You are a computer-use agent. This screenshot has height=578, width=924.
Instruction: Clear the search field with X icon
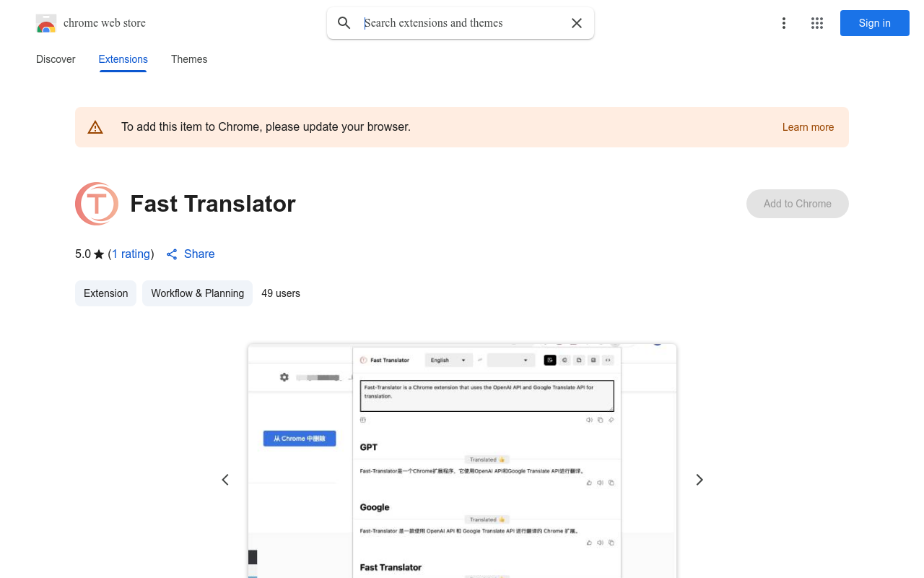[577, 23]
